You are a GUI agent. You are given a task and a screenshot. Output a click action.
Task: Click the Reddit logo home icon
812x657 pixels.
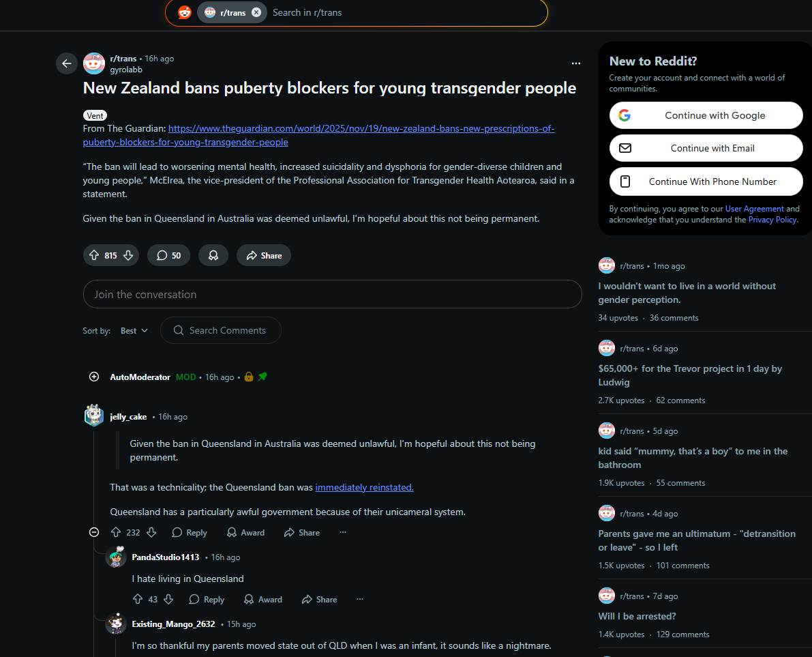click(185, 12)
